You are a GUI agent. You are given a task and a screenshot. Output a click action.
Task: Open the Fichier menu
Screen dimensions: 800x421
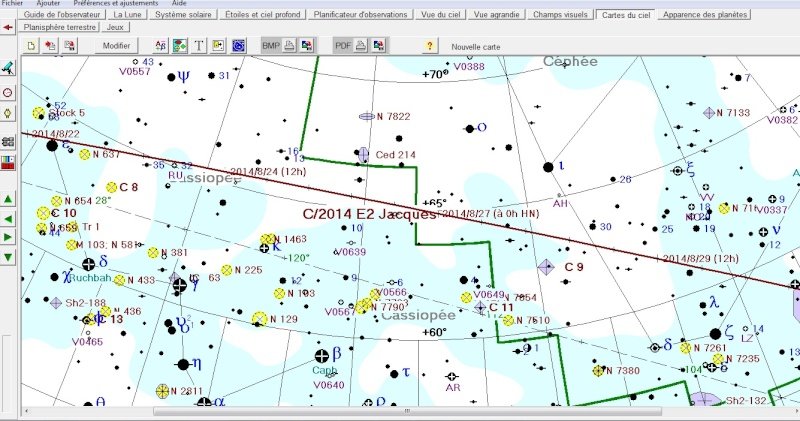point(12,3)
